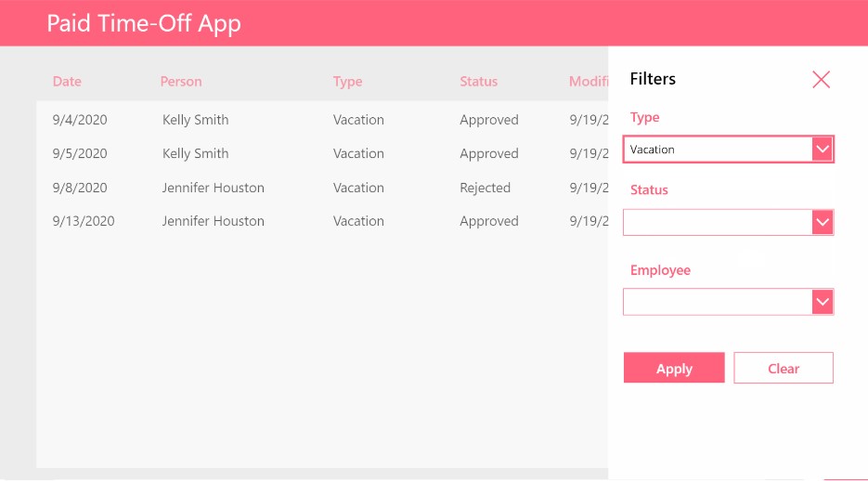
Task: Select the 9/4/2020 Kelly Smith row
Action: 322,120
